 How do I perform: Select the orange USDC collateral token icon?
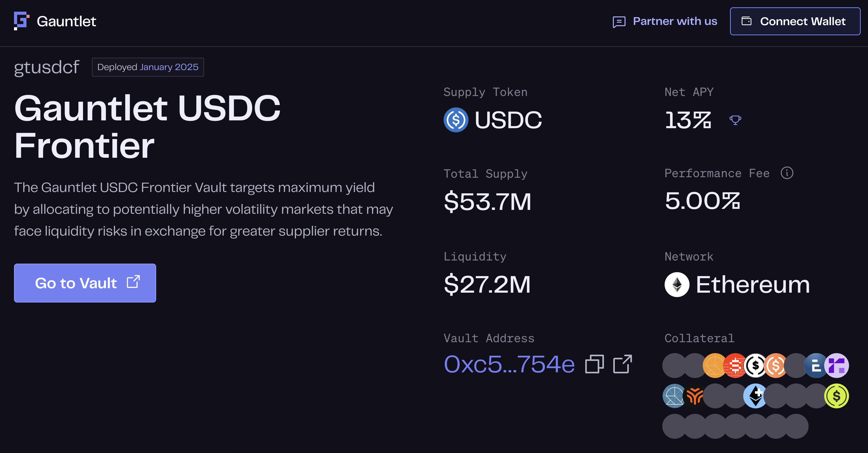[775, 365]
